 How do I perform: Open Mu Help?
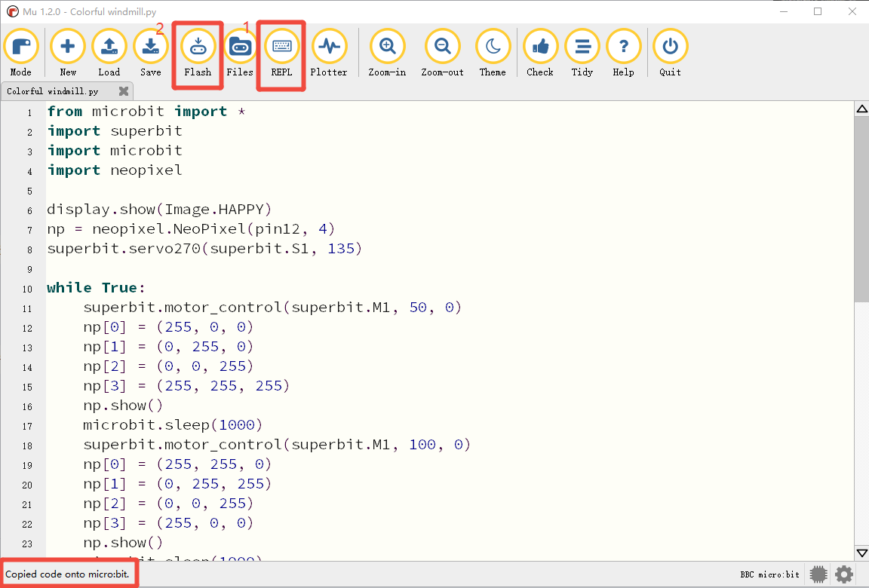tap(624, 54)
